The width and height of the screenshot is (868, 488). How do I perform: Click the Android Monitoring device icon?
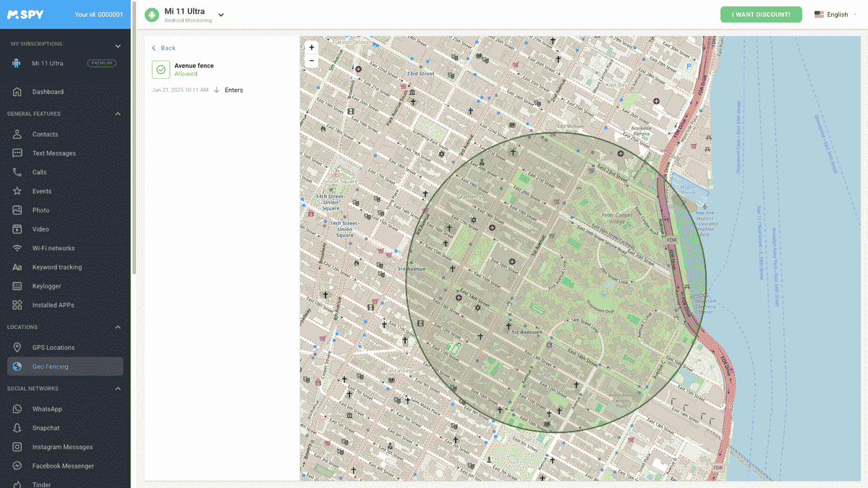coord(151,14)
